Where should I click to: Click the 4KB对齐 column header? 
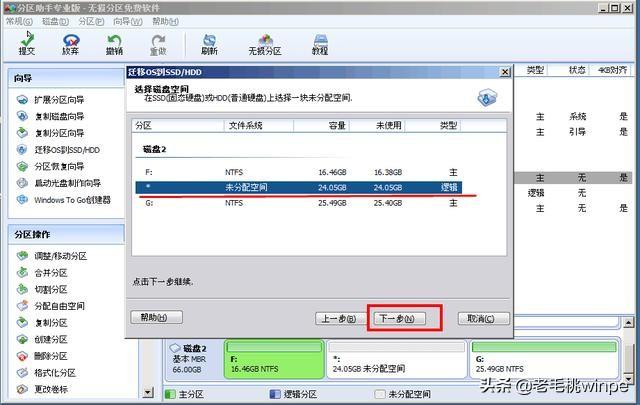pyautogui.click(x=612, y=70)
